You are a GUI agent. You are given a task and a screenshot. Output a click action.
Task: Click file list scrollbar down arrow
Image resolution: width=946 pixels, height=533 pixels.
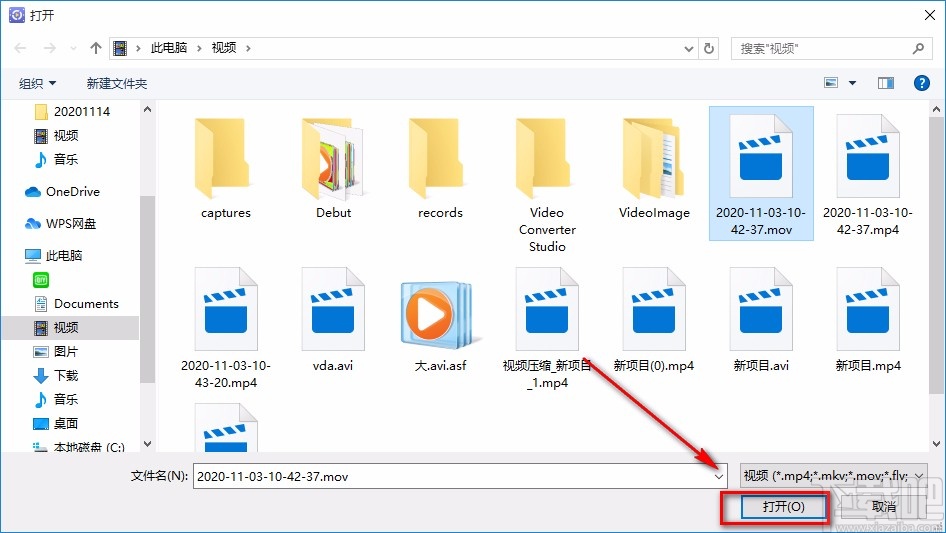point(936,444)
